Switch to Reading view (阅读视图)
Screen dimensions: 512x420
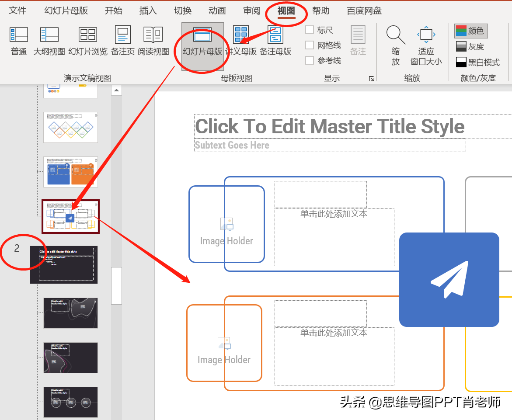tap(153, 41)
